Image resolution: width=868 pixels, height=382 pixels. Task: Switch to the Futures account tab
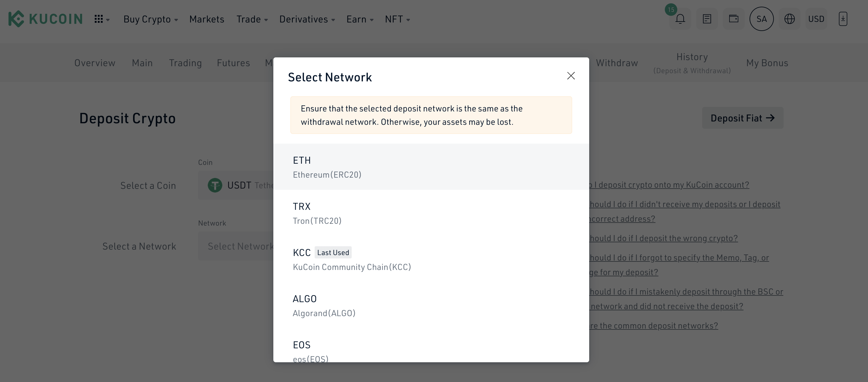(233, 63)
